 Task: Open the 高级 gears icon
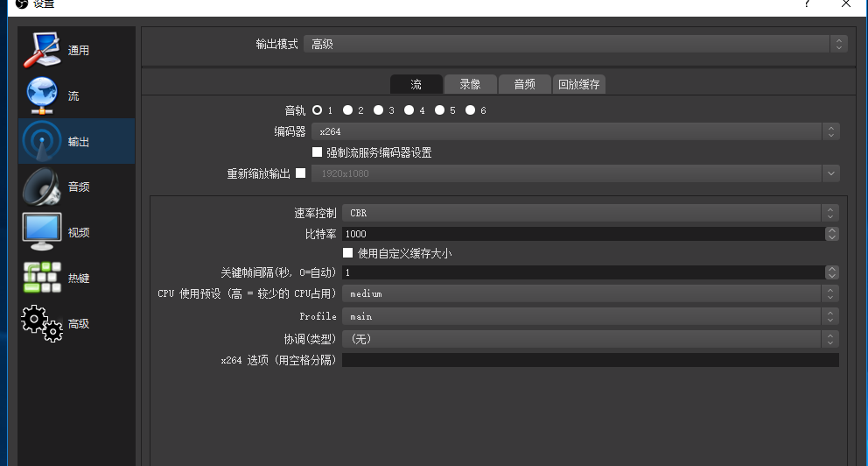42,323
